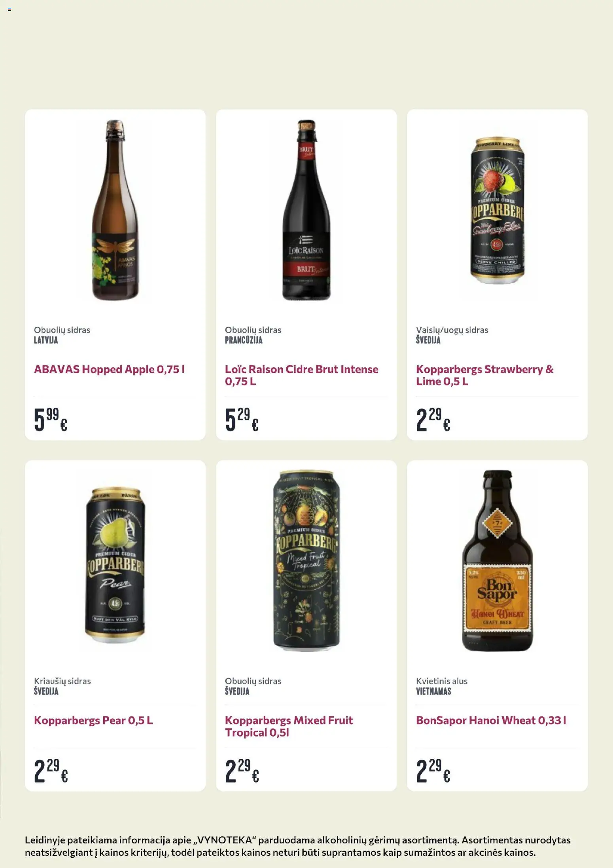Select the LATVIJA country label
This screenshot has width=613, height=868.
46,340
